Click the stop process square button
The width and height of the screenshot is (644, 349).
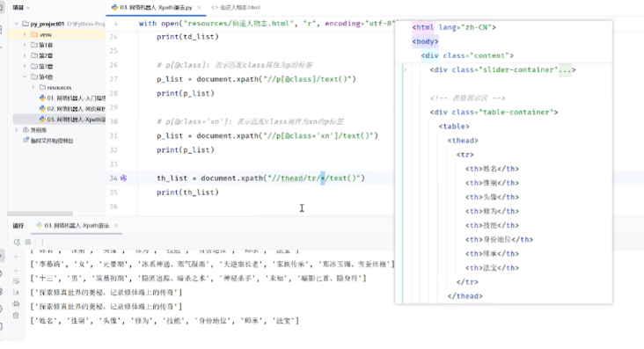28,242
